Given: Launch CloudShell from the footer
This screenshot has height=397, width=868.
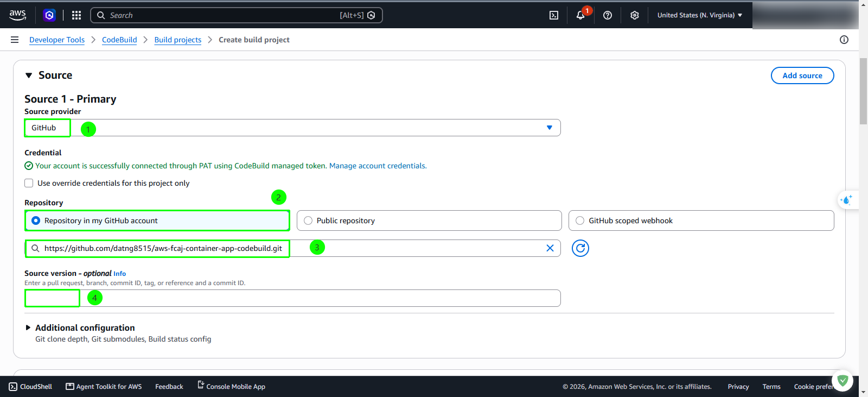Looking at the screenshot, I should coord(30,387).
